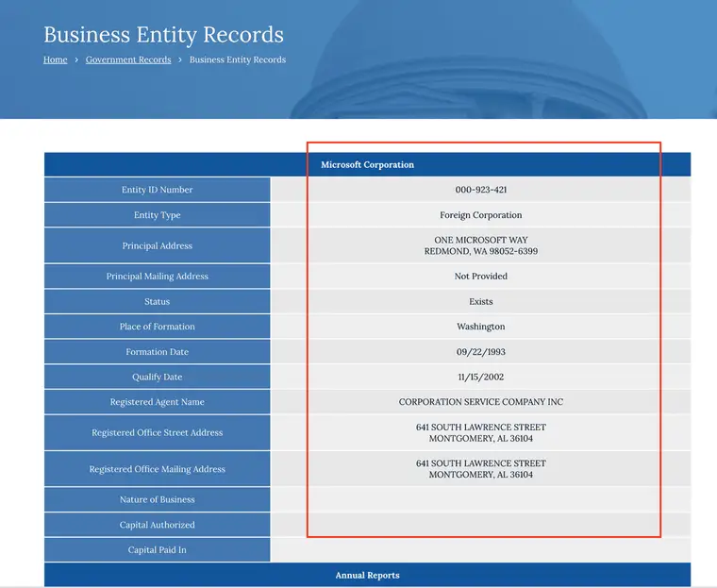This screenshot has width=717, height=588.
Task: Click the Nature of Business label
Action: tap(158, 499)
